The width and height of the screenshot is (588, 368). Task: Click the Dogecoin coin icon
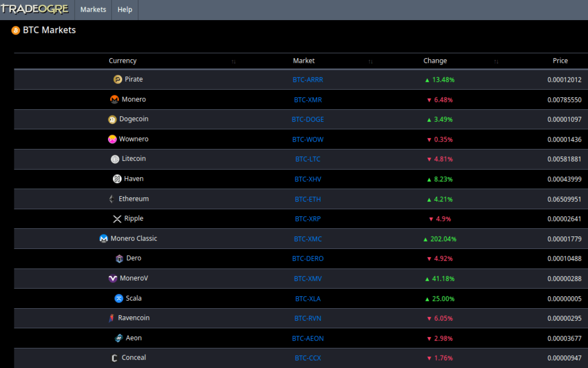112,120
